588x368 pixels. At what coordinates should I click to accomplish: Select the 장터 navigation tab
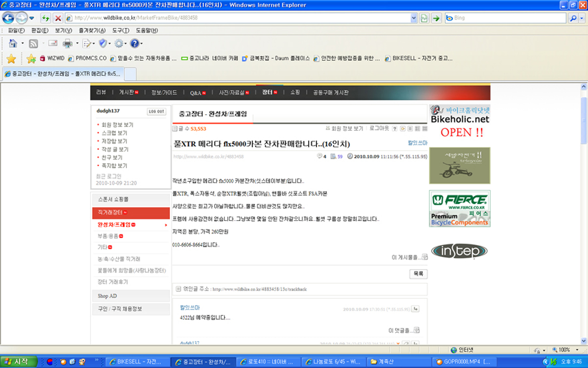pos(267,92)
